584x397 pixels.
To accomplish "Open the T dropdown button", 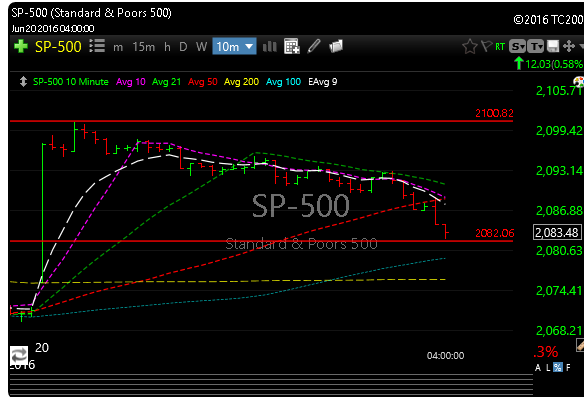I will tap(536, 46).
